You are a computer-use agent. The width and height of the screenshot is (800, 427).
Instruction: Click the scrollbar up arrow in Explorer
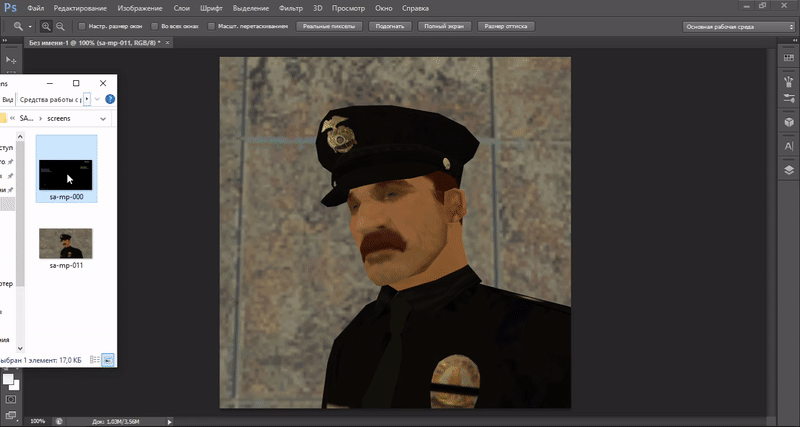20,136
